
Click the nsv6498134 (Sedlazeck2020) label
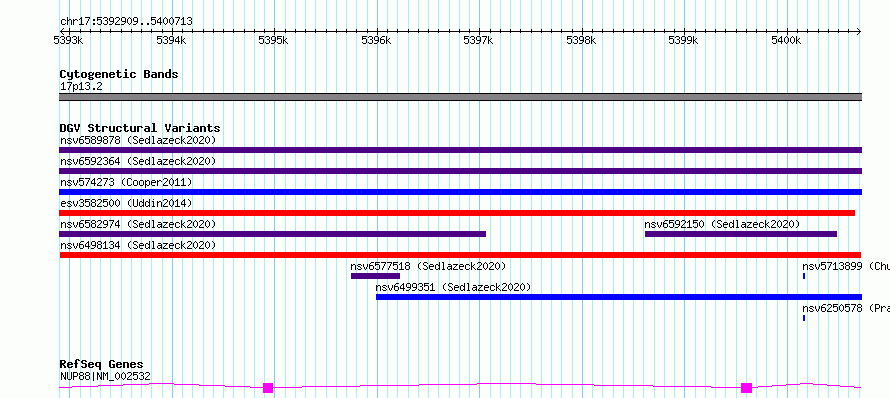tap(138, 245)
